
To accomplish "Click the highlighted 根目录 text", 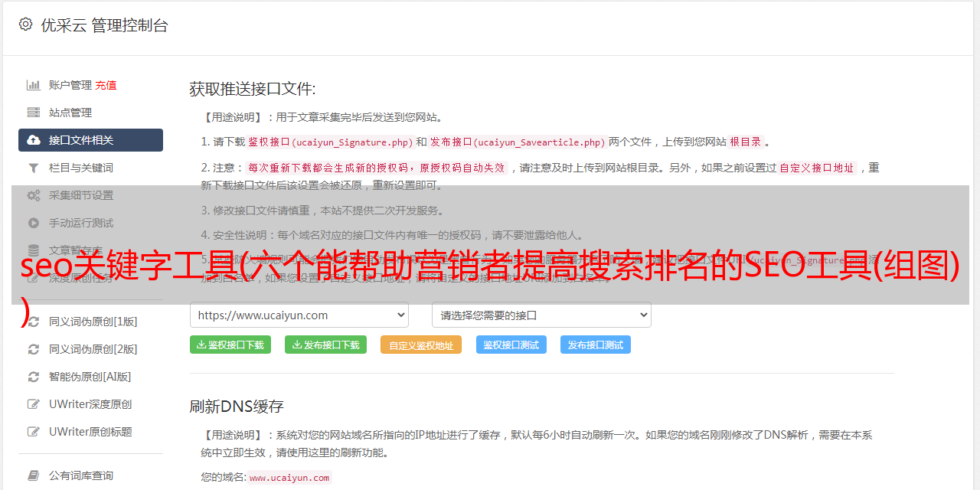I will pos(746,142).
